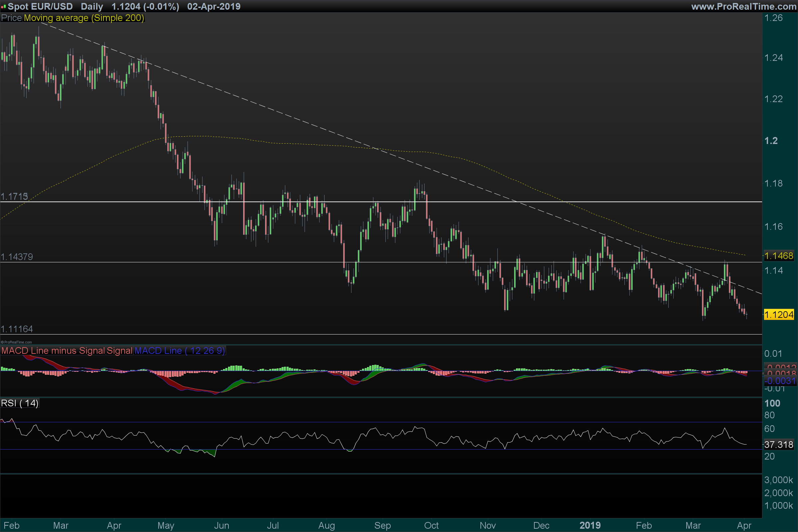
Task: Open the www.ProRealTime.com link
Action: point(744,6)
